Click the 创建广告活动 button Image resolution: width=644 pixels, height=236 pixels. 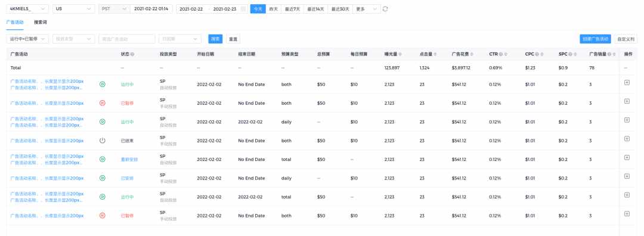click(595, 39)
